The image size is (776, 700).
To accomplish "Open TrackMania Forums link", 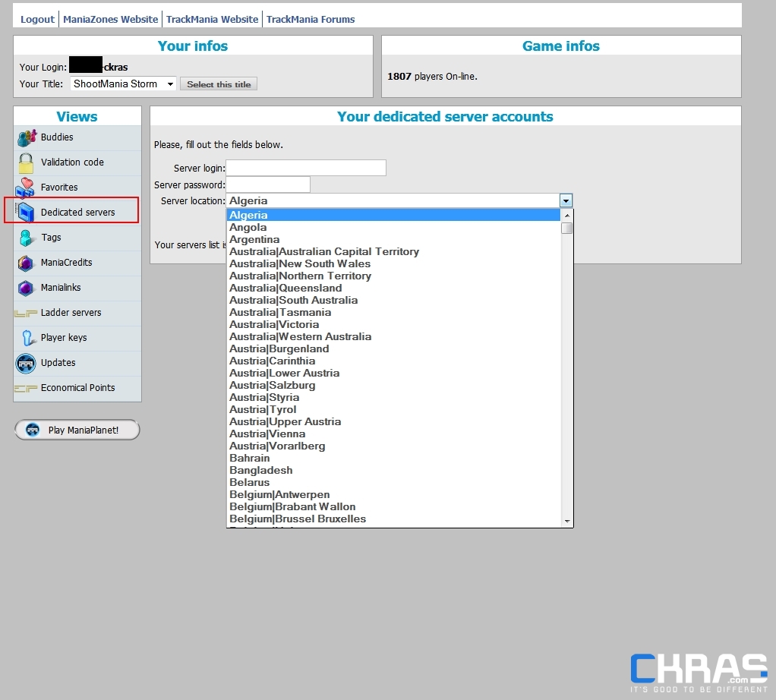I will pyautogui.click(x=311, y=19).
